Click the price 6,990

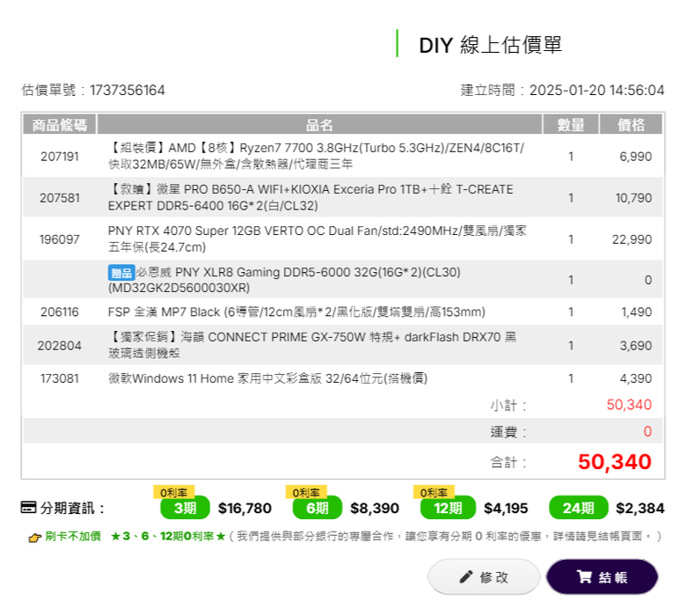click(x=635, y=157)
